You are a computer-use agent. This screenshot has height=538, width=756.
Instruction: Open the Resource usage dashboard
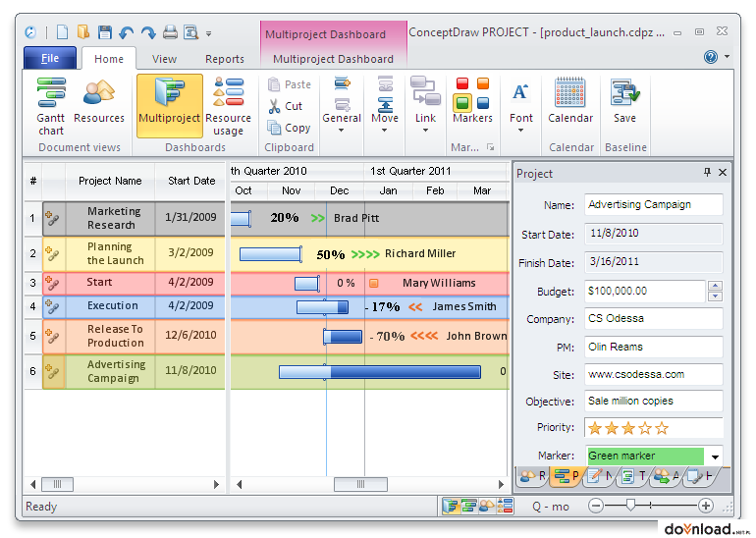pos(228,107)
